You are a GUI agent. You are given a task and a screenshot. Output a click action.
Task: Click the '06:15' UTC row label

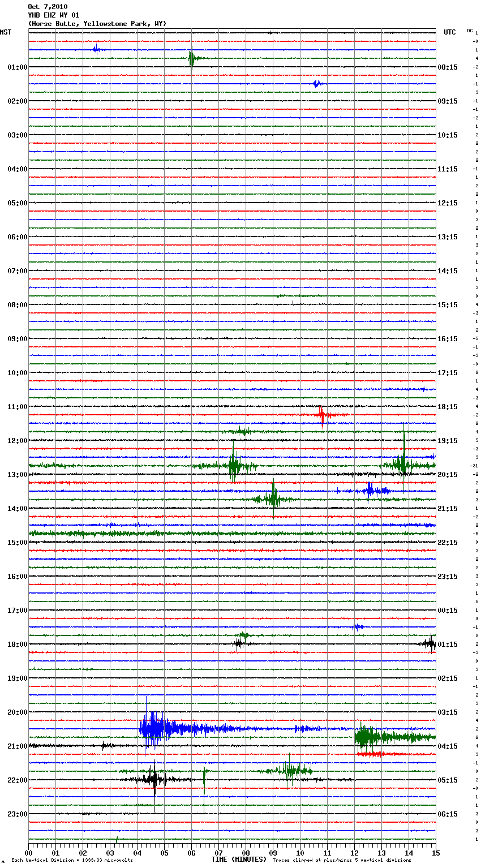point(448,814)
